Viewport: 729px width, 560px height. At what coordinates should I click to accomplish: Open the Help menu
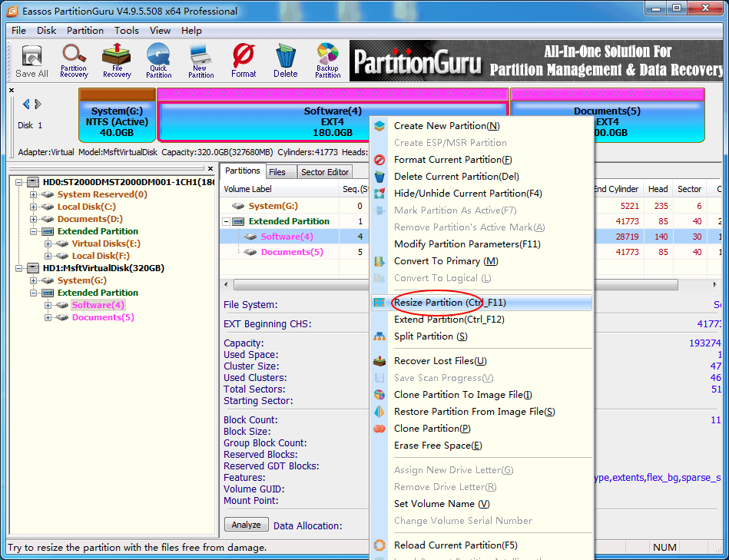tap(191, 31)
